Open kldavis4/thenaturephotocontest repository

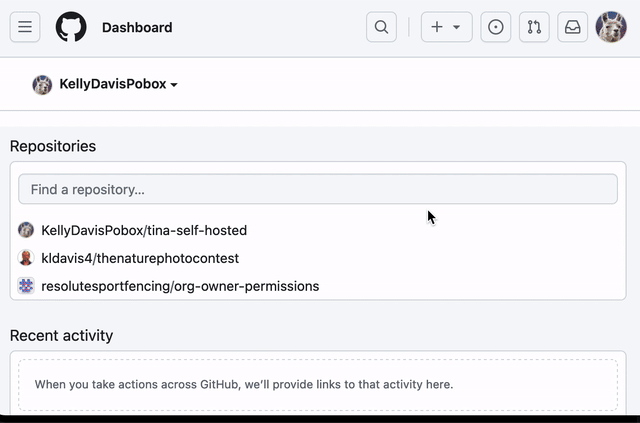point(140,258)
